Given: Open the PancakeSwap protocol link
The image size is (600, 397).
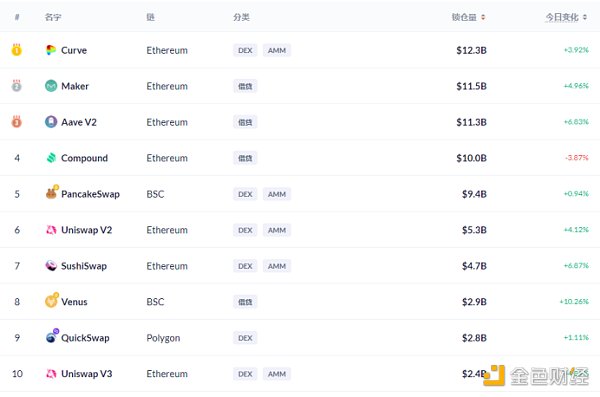Looking at the screenshot, I should pyautogui.click(x=90, y=194).
